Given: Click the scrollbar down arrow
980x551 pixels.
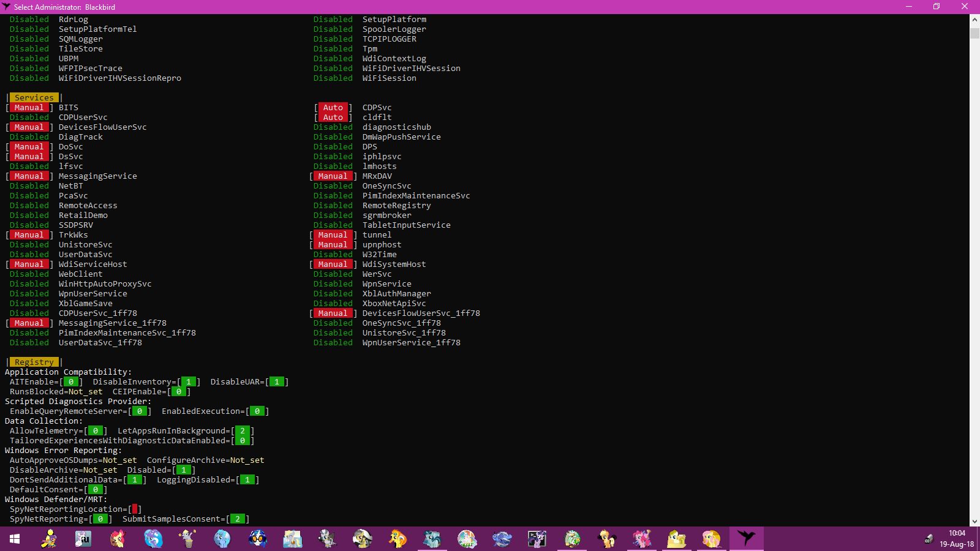Looking at the screenshot, I should [974, 522].
